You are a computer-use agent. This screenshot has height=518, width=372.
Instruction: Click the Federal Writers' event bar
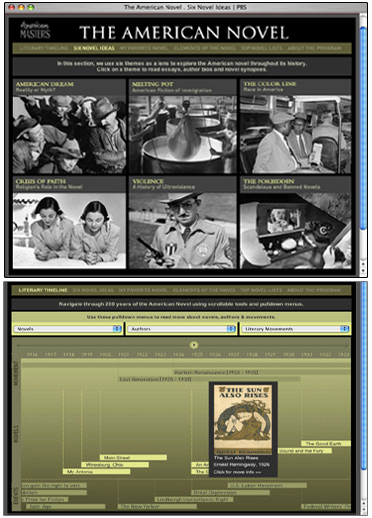326,506
